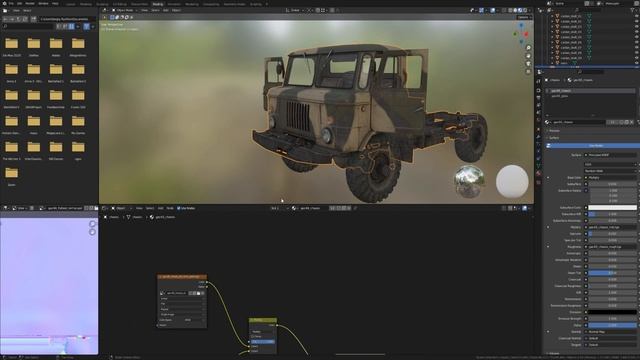Open outliner filter funnel

coord(633,10)
